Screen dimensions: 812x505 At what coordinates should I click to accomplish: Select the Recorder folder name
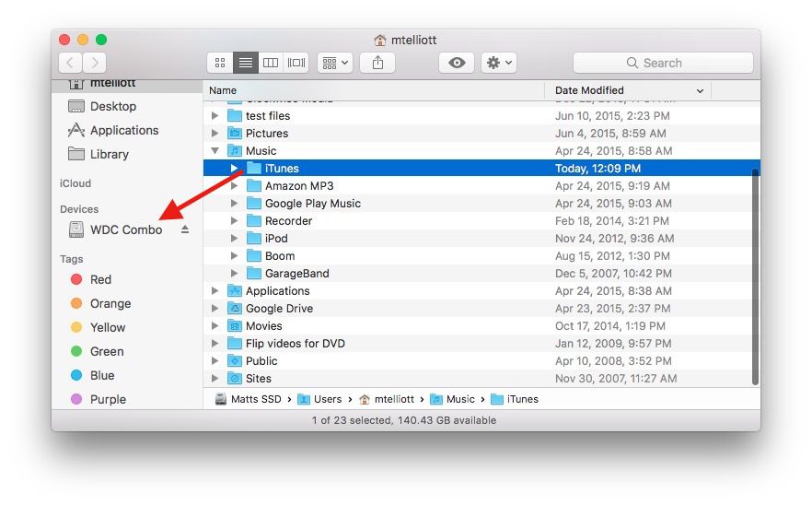288,221
